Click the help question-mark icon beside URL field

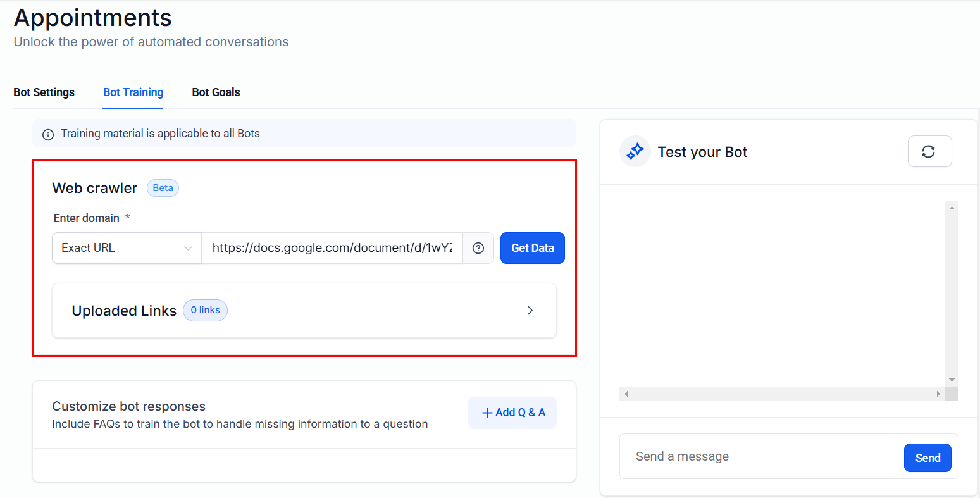click(478, 248)
